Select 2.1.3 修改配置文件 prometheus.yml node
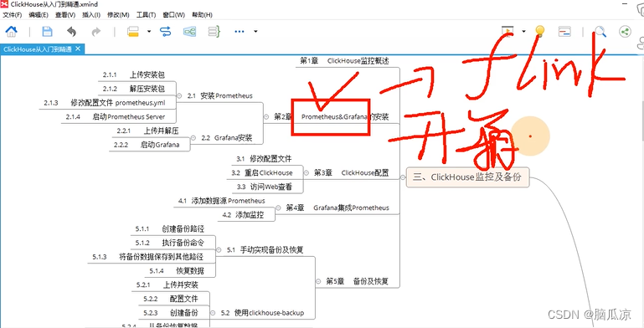The width and height of the screenshot is (644, 328). [x=105, y=103]
